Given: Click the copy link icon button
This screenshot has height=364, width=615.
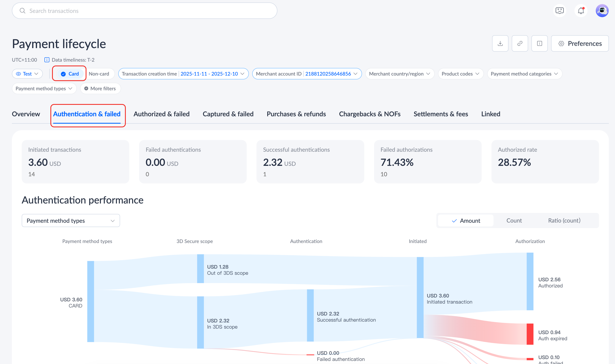Looking at the screenshot, I should pyautogui.click(x=520, y=43).
